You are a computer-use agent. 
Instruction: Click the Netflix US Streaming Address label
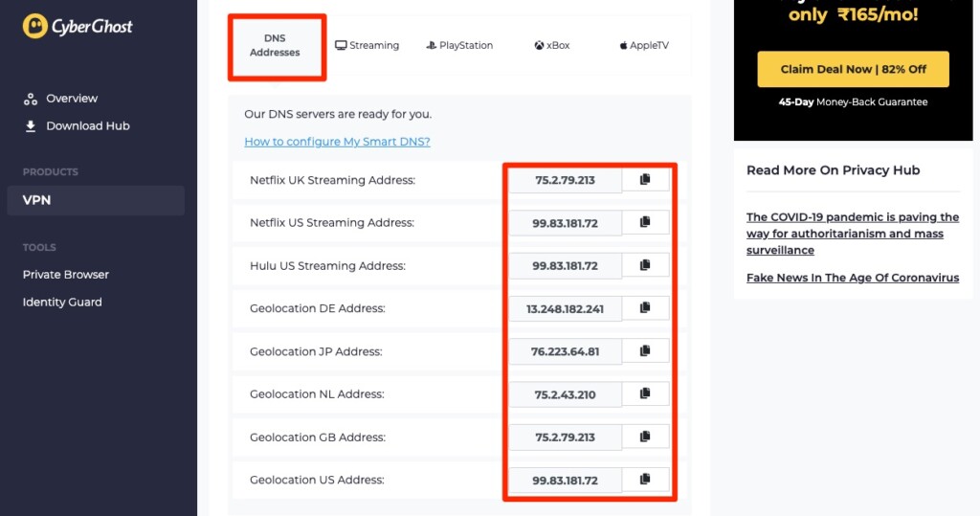[332, 223]
